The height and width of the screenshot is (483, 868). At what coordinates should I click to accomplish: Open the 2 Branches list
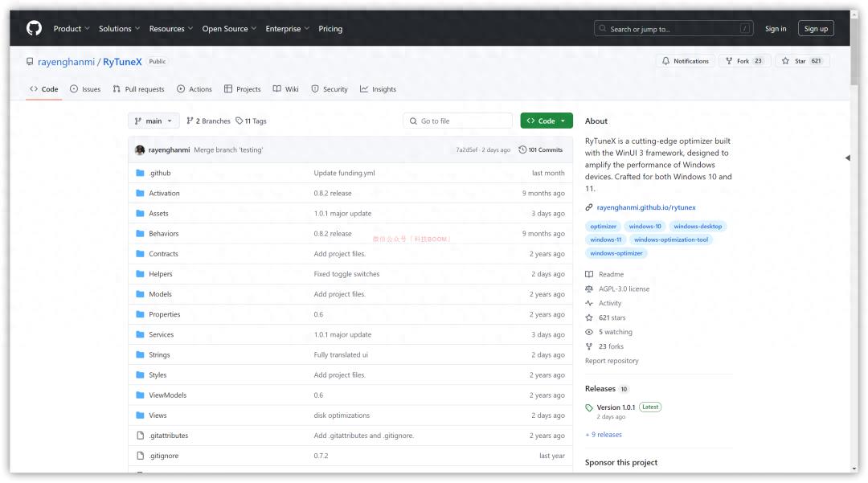[x=208, y=121]
